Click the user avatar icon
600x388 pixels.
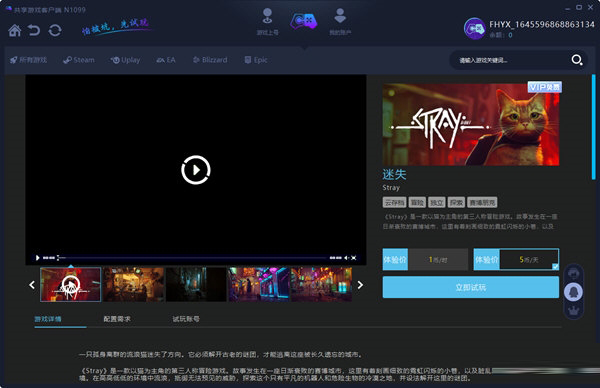[x=474, y=28]
